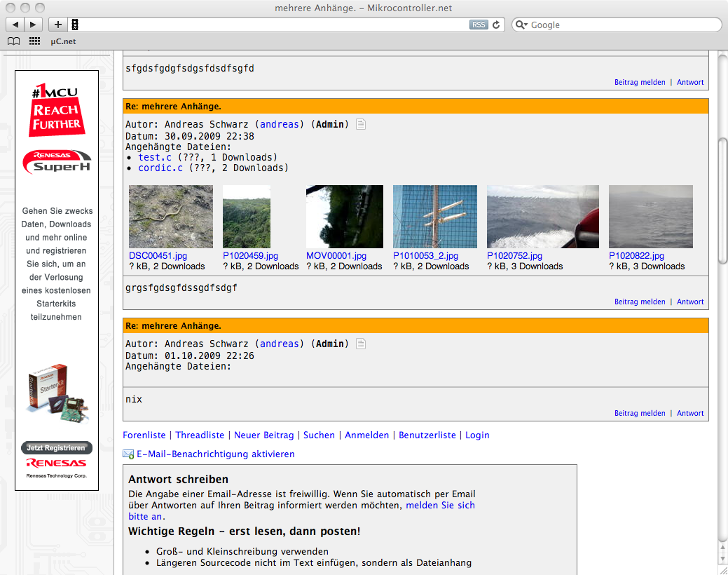Image resolution: width=728 pixels, height=575 pixels.
Task: Open Google search magnifier dropdown
Action: pos(522,25)
